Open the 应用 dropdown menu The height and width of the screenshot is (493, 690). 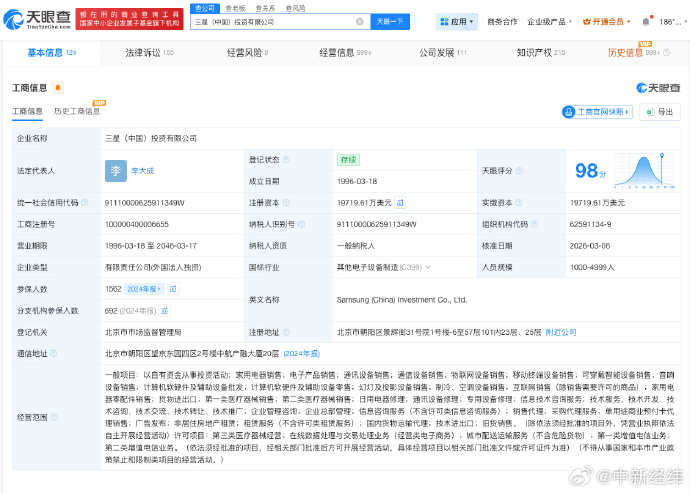[x=456, y=22]
